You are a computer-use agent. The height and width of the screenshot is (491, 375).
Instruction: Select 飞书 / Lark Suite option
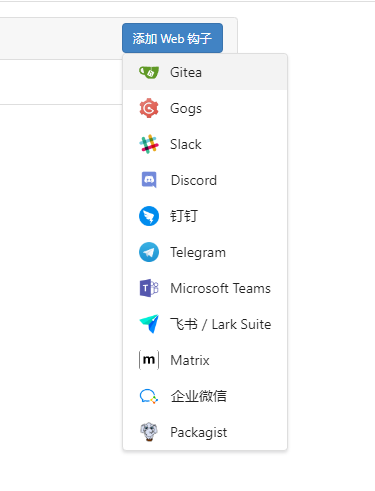[x=205, y=324]
